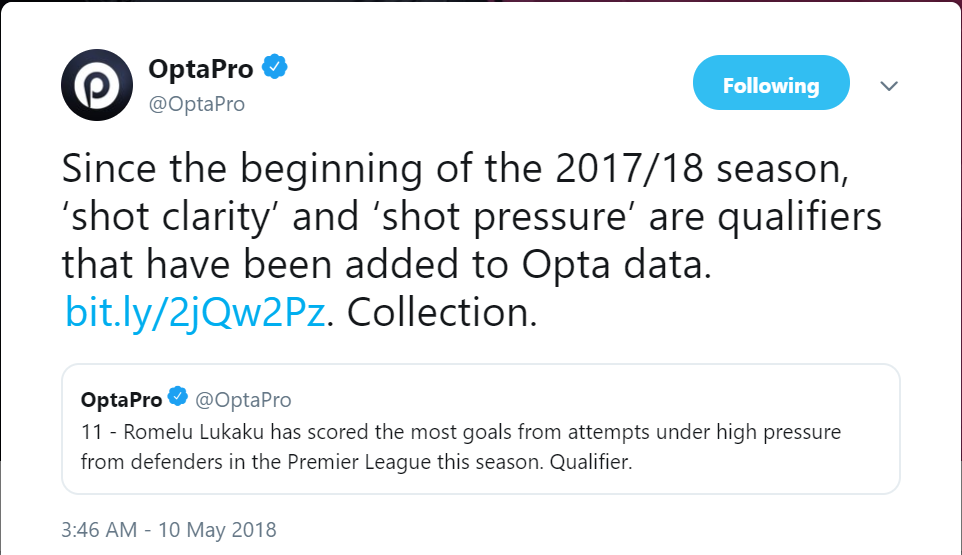Click the bold OptaPro name in the tweet header
The width and height of the screenshot is (962, 555).
coord(201,69)
